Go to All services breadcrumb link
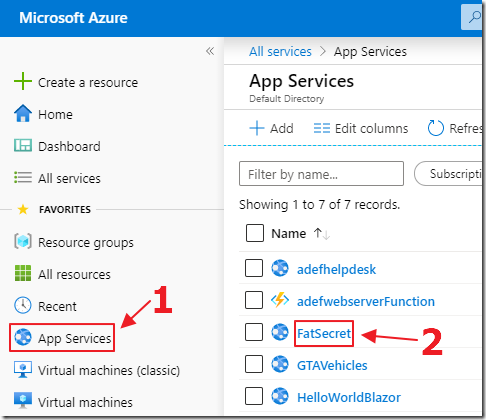Screen dimensions: 486x420 pyautogui.click(x=280, y=52)
